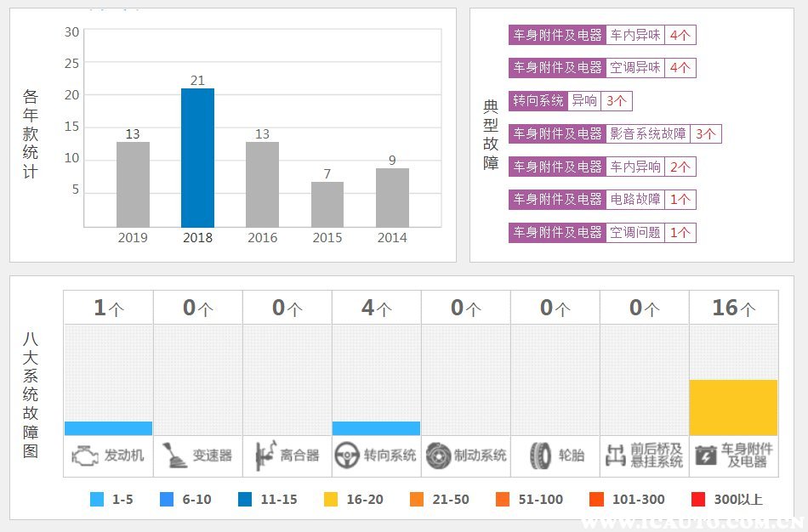
Task: Click the 2014 year label on axis
Action: point(392,238)
